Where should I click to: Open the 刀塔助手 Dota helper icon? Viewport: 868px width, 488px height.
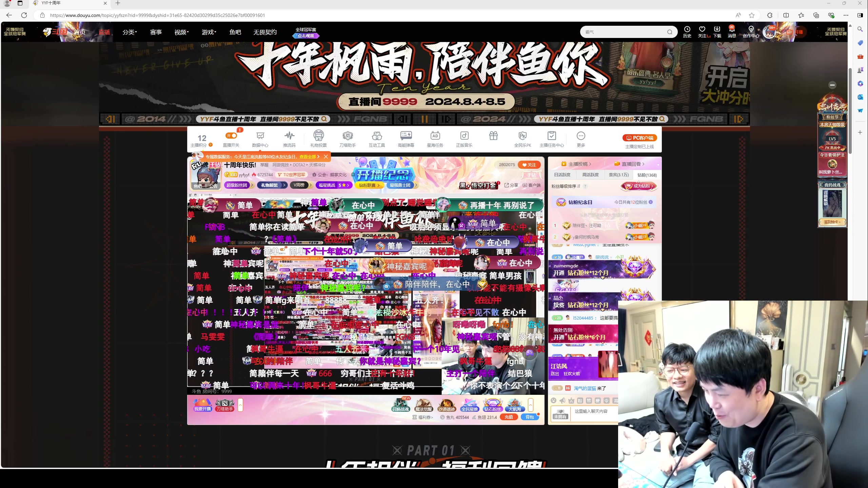coord(348,139)
